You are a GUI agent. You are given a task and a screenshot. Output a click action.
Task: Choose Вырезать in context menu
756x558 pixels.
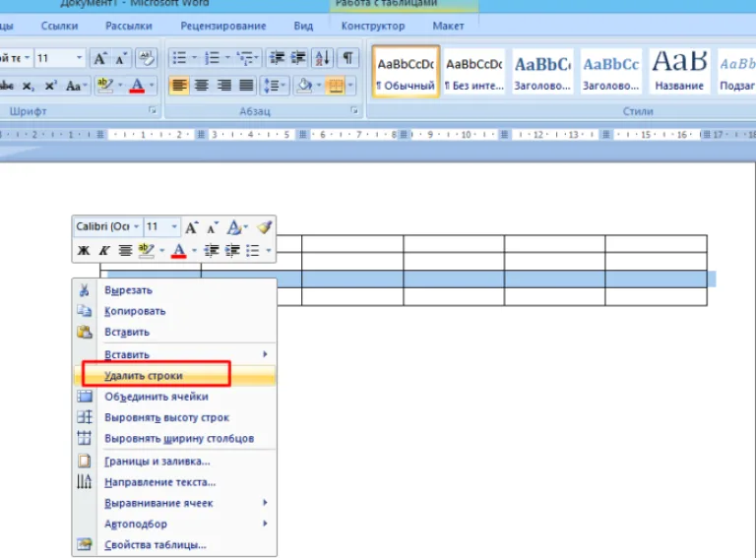pyautogui.click(x=174, y=290)
